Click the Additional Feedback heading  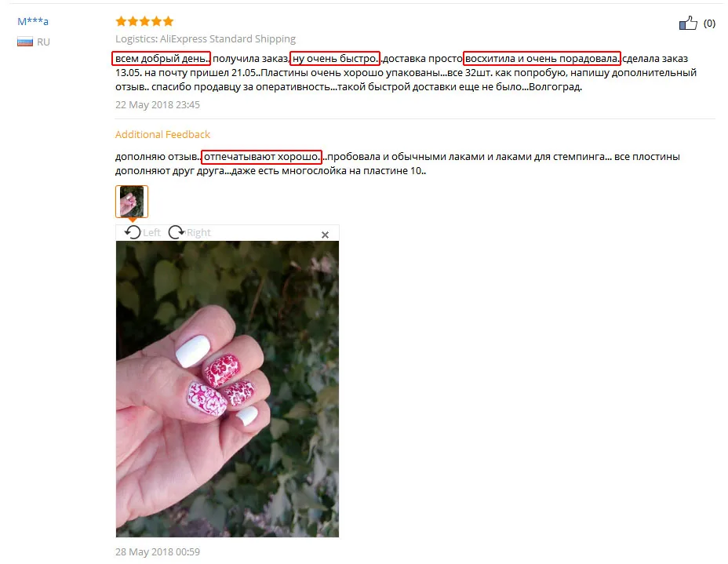pos(162,134)
